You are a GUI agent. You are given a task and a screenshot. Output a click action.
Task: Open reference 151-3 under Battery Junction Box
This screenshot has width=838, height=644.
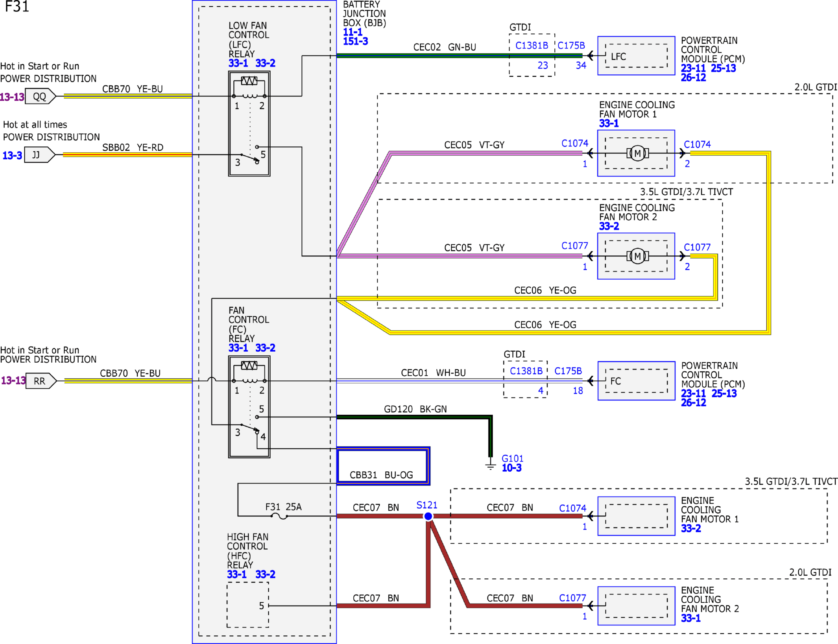tap(355, 41)
